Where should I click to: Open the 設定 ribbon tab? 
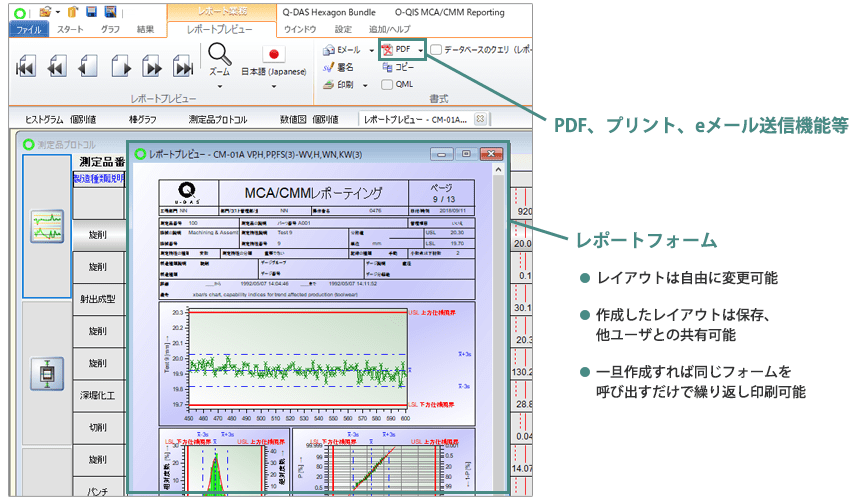(x=343, y=29)
